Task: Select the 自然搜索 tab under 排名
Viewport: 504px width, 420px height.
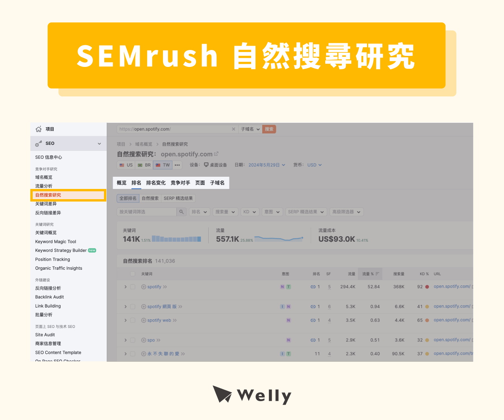Action: (x=150, y=198)
